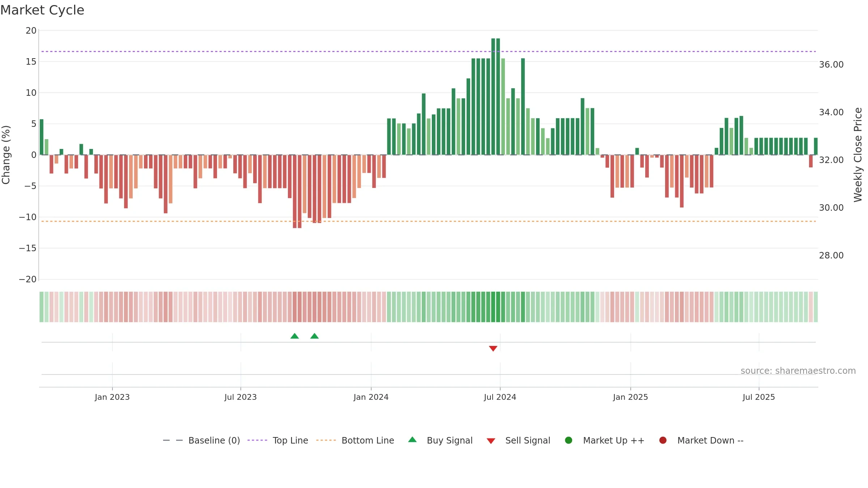This screenshot has width=868, height=488.
Task: Click the 28.00 price tick label
Action: 831,256
